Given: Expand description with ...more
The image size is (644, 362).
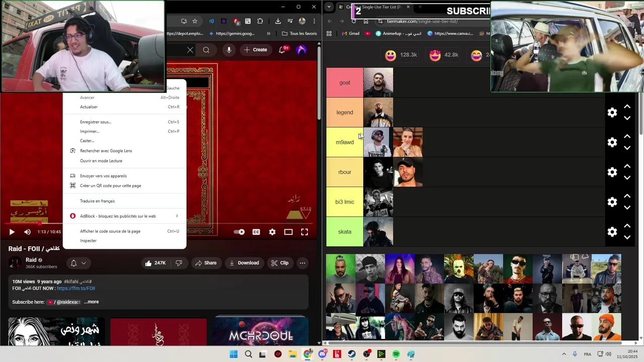Looking at the screenshot, I should point(91,302).
